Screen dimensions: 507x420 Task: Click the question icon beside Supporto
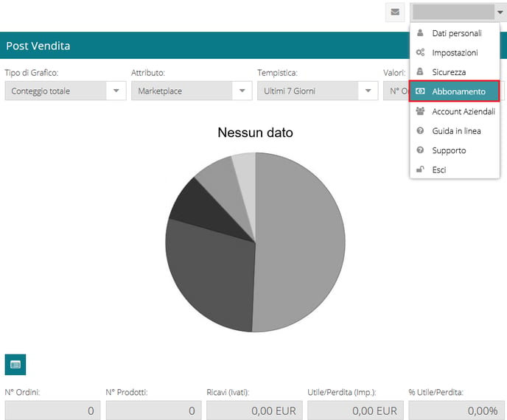tap(420, 150)
